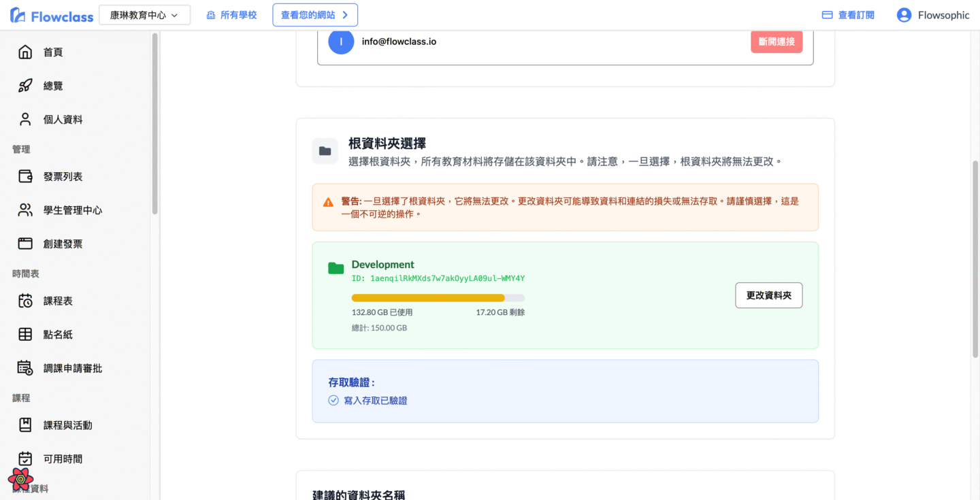Screen dimensions: 980x500
Task: Click the 查看訂閱 link
Action: 848,15
